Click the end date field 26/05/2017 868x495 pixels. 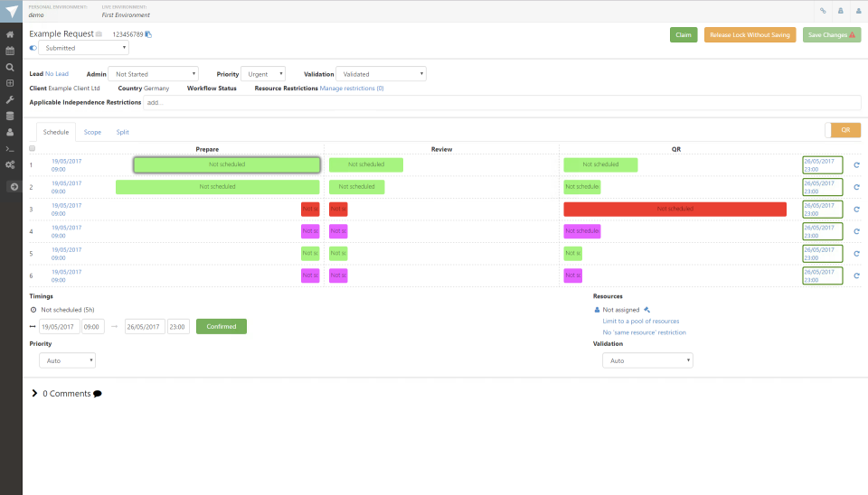[x=145, y=326]
